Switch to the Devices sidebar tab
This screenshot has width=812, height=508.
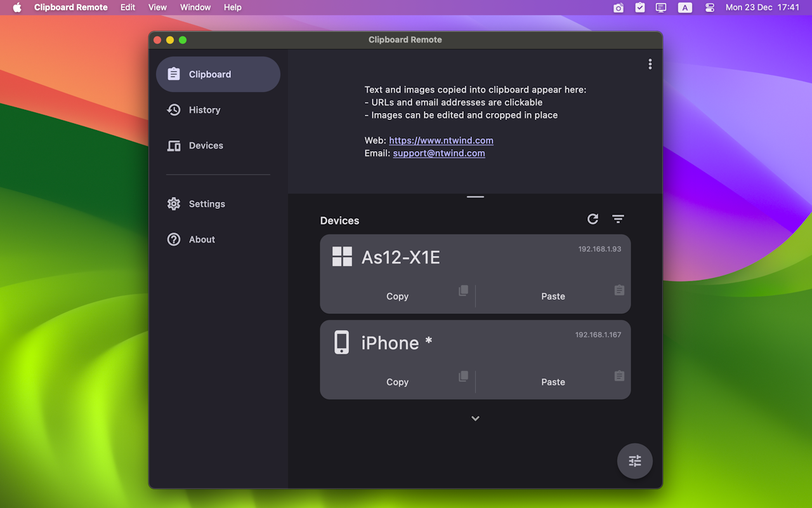[206, 145]
